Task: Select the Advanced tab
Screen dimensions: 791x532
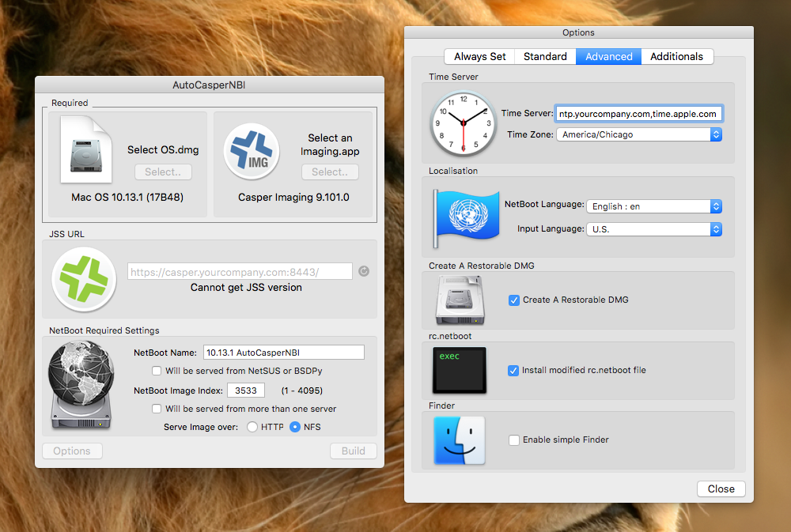Action: pos(608,56)
